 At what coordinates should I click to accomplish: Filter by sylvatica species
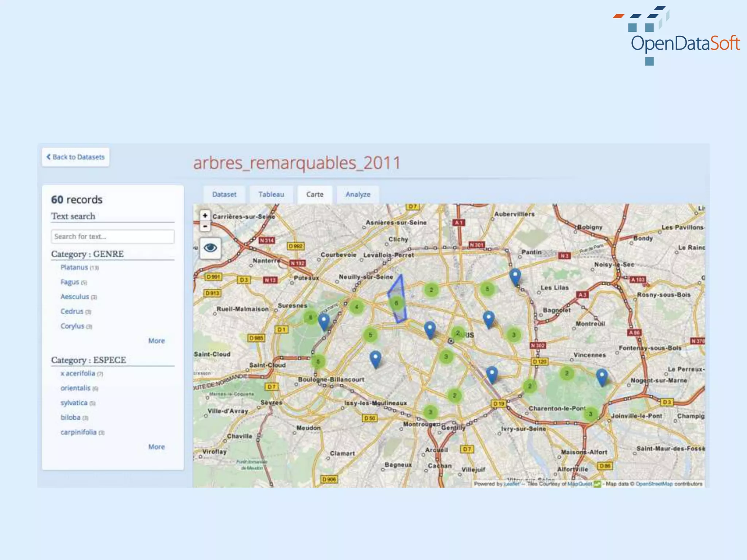(74, 402)
